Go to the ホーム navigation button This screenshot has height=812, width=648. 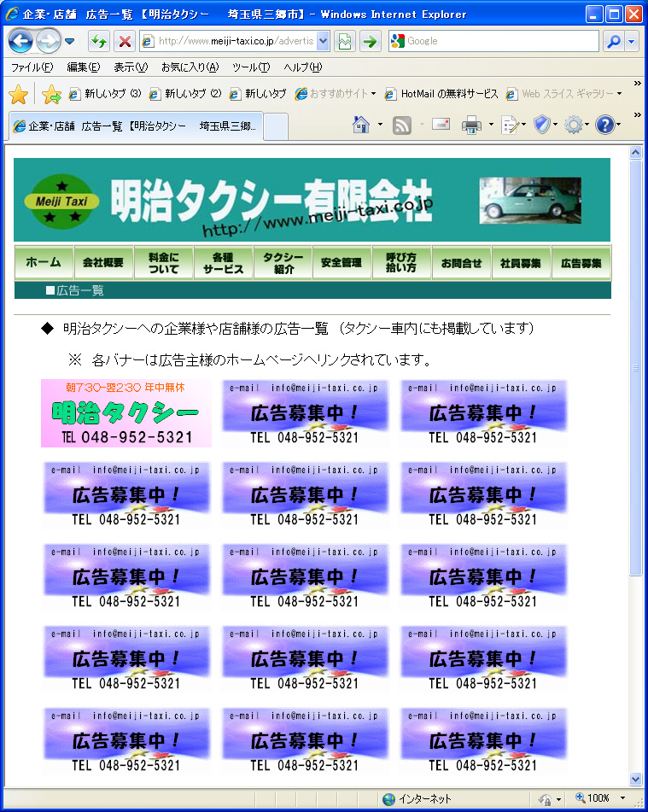pos(44,263)
